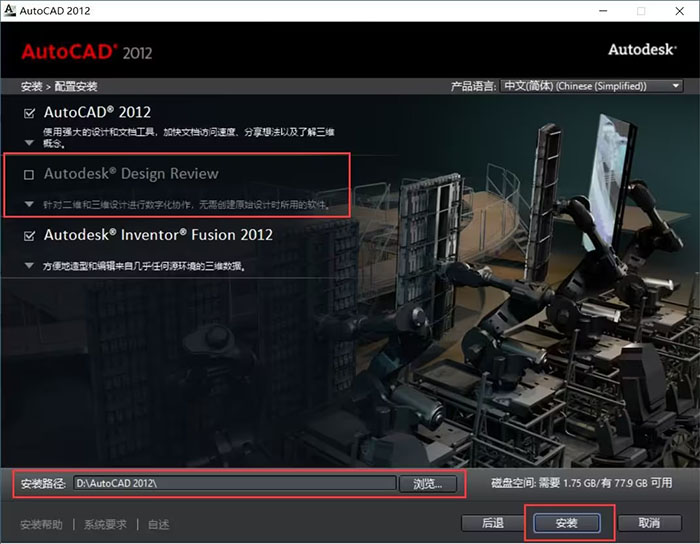Uncheck Autodesk Inventor Fusion 2012 checkbox

pyautogui.click(x=29, y=236)
